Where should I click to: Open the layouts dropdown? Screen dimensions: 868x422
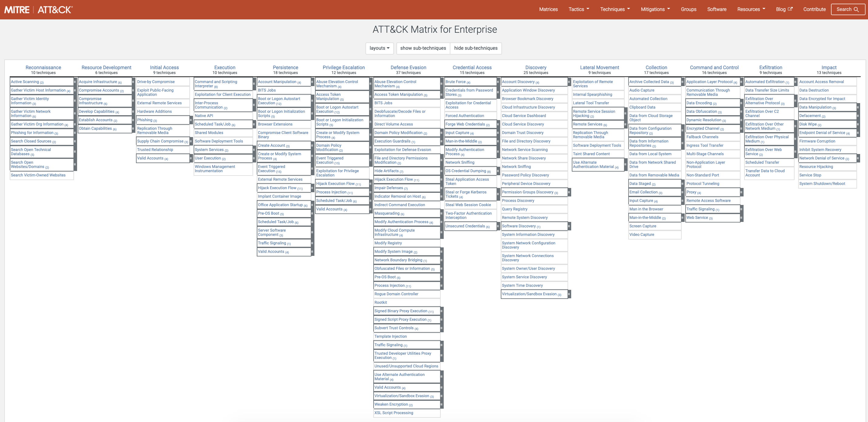(379, 48)
